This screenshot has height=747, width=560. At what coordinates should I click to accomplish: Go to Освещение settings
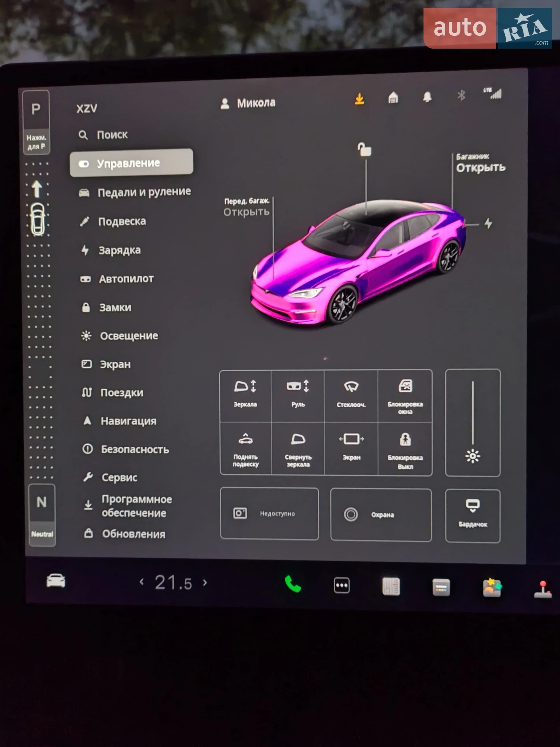pyautogui.click(x=119, y=335)
